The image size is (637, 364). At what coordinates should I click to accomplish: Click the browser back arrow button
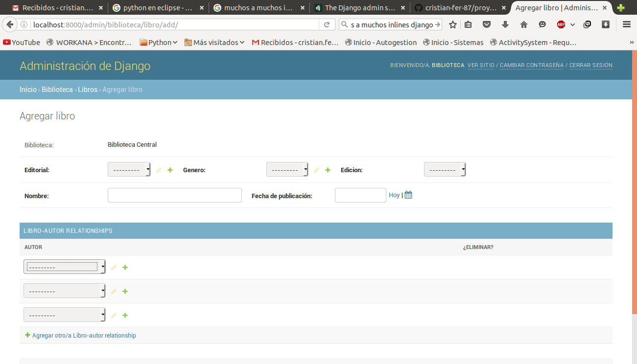click(x=9, y=24)
